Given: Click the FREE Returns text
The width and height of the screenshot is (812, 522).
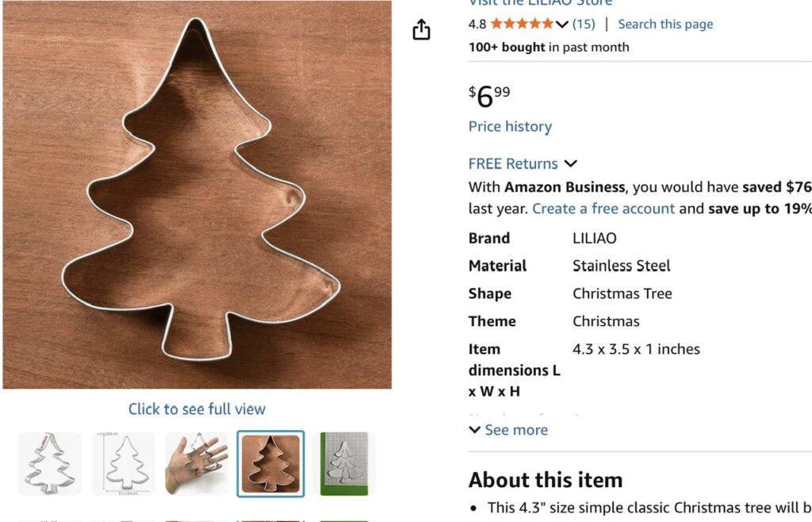Looking at the screenshot, I should click(513, 164).
